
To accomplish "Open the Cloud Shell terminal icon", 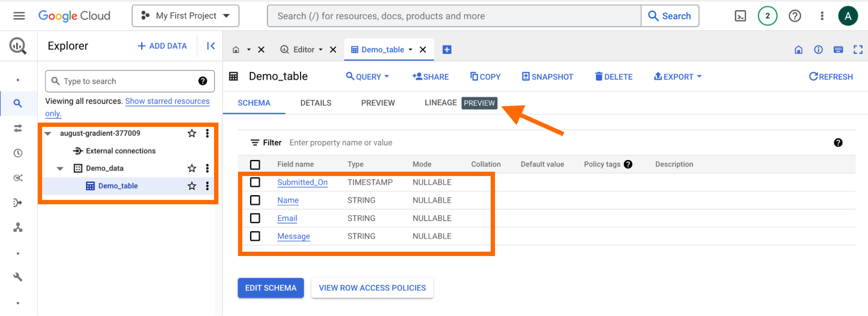I will [740, 16].
